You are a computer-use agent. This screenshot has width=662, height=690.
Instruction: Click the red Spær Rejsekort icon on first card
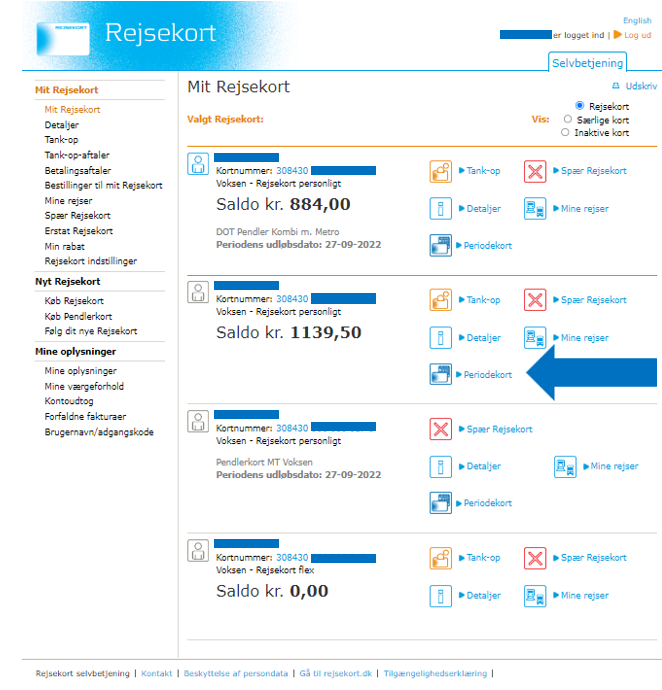pos(535,171)
